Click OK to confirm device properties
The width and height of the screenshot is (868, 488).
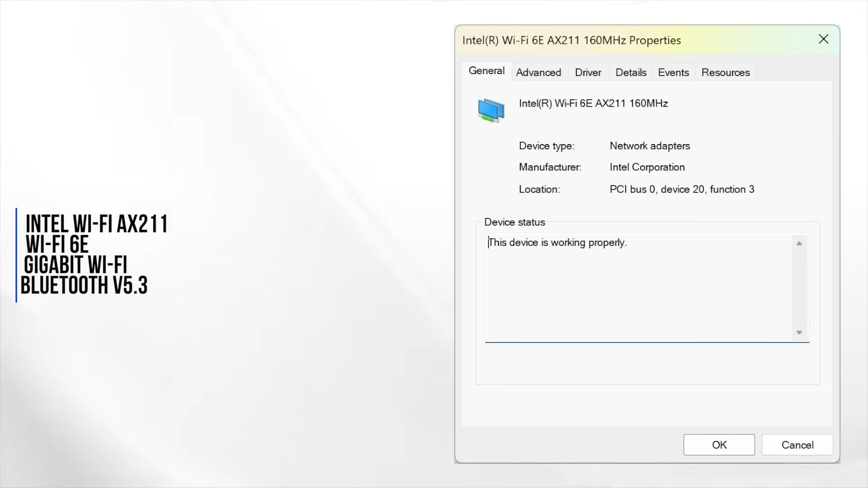719,445
